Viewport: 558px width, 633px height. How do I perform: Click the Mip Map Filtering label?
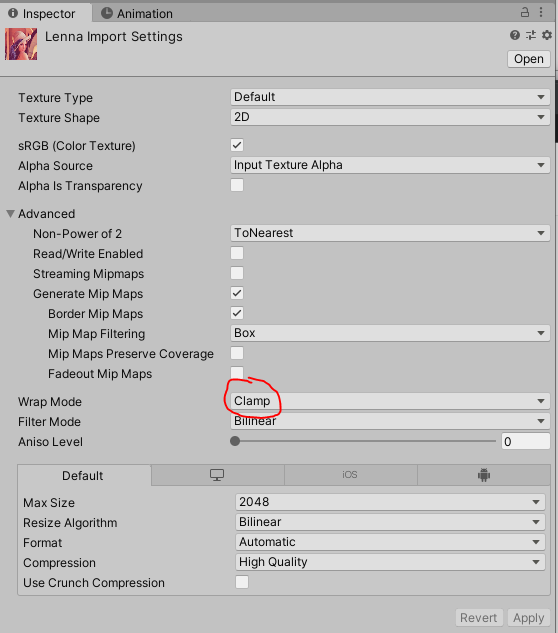click(96, 334)
